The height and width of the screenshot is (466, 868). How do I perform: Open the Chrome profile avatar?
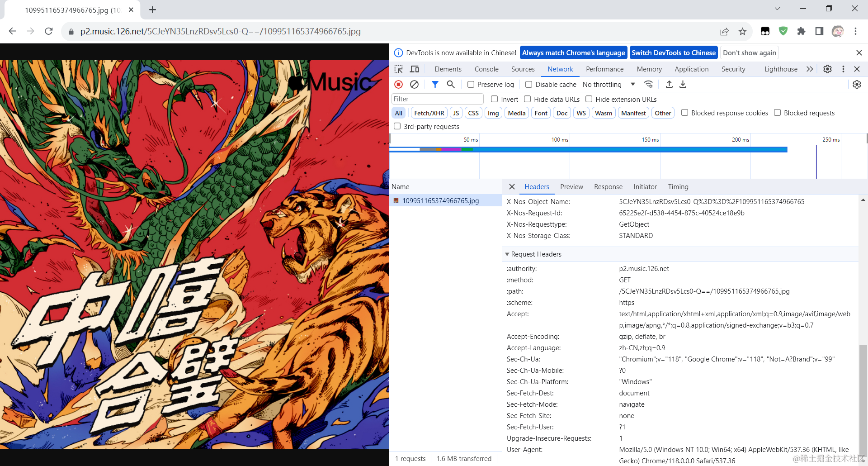pos(837,31)
